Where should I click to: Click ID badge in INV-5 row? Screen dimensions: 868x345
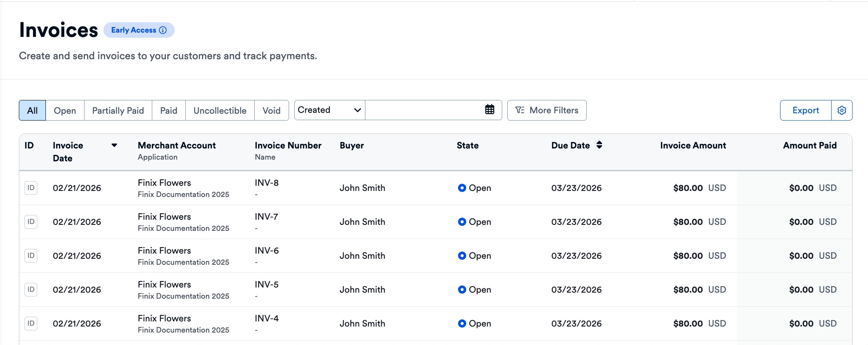point(31,290)
